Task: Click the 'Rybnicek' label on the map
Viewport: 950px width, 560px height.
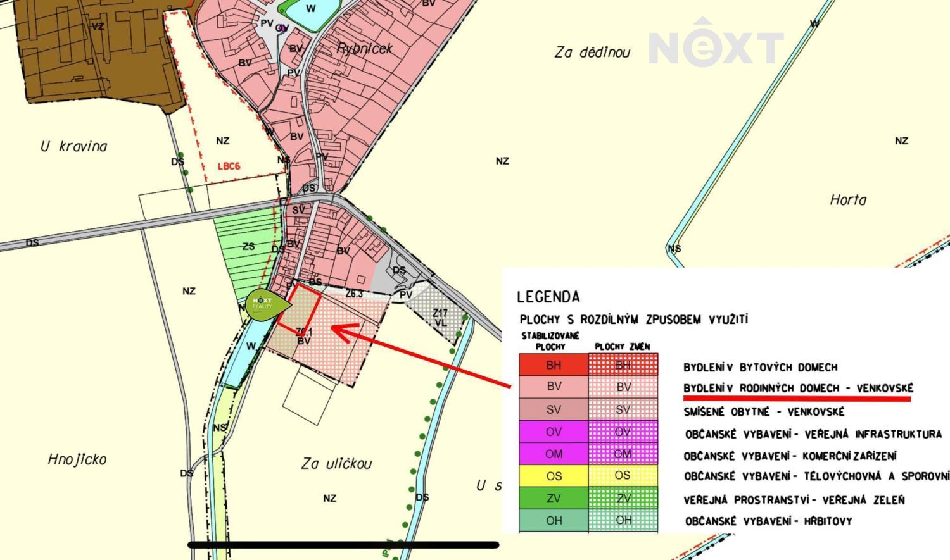Action: 365,49
